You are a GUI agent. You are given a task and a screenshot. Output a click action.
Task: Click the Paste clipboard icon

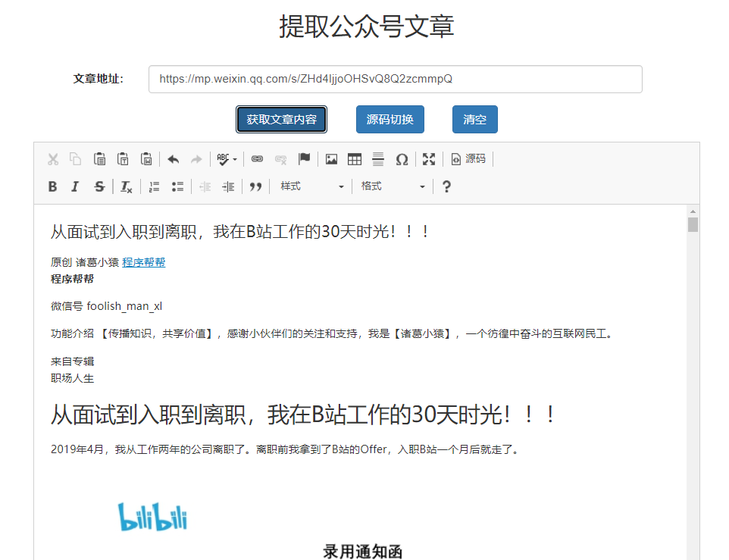(x=99, y=159)
